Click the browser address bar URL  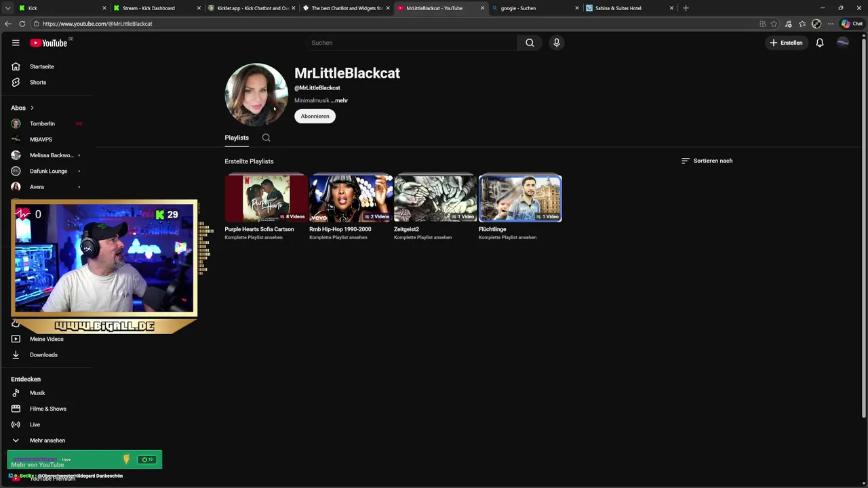[x=97, y=24]
